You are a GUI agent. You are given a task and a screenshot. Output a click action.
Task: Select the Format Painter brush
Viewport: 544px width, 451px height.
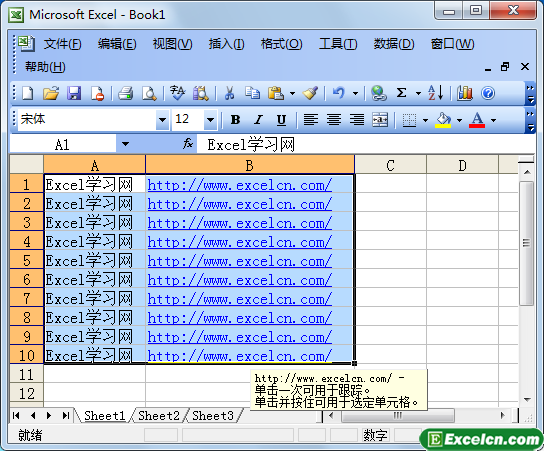click(310, 93)
